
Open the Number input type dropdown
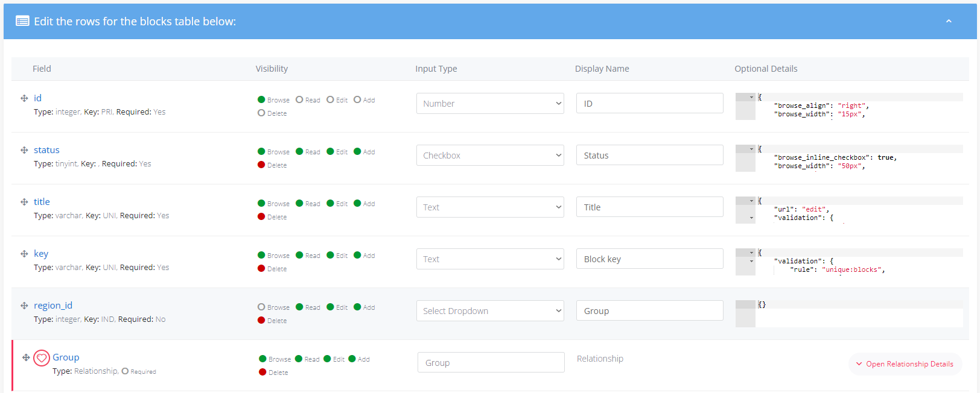(490, 104)
